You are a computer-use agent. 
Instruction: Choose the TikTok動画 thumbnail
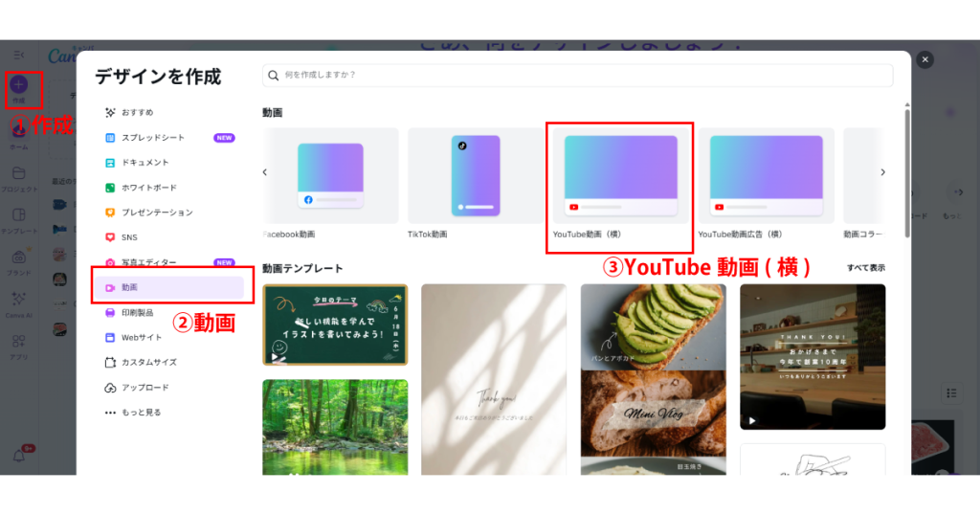pos(476,175)
